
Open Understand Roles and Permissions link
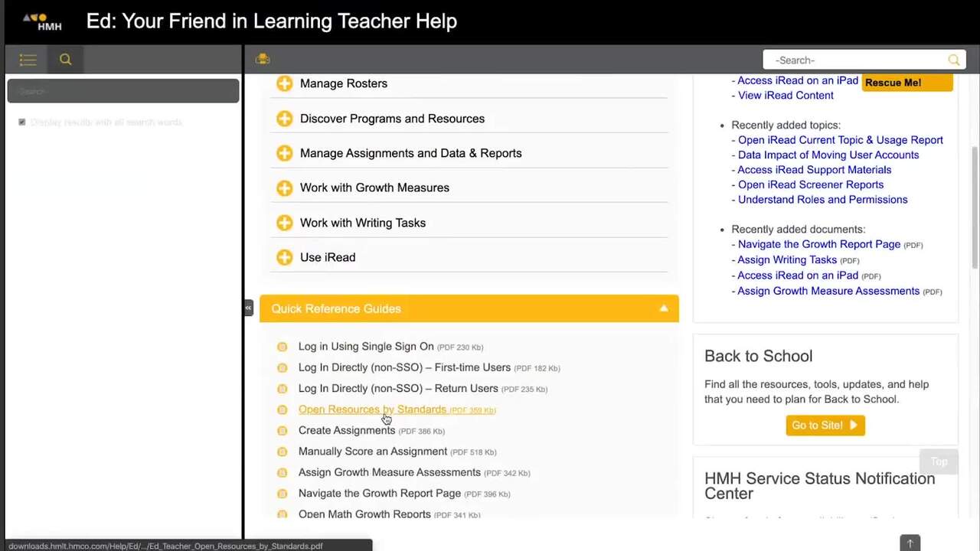(x=823, y=200)
